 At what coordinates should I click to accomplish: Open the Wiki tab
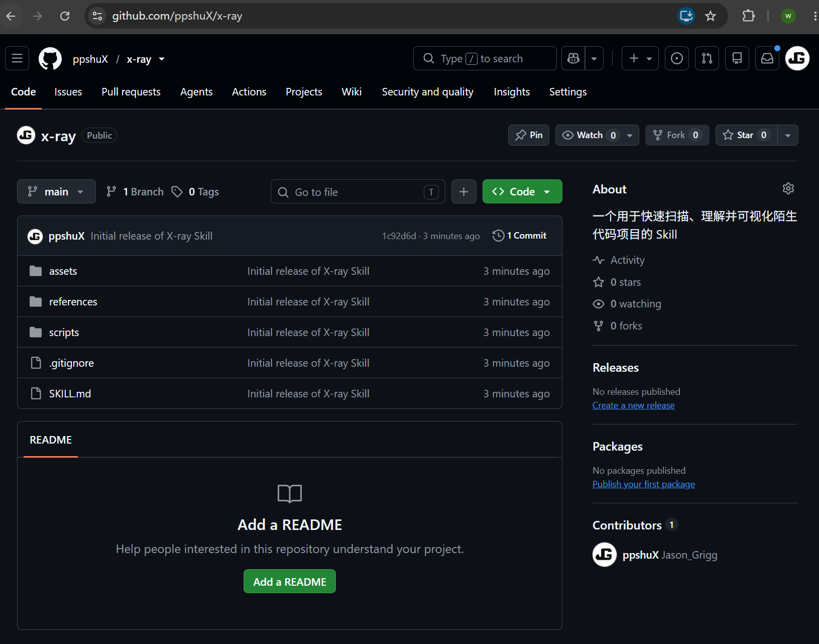pyautogui.click(x=352, y=92)
